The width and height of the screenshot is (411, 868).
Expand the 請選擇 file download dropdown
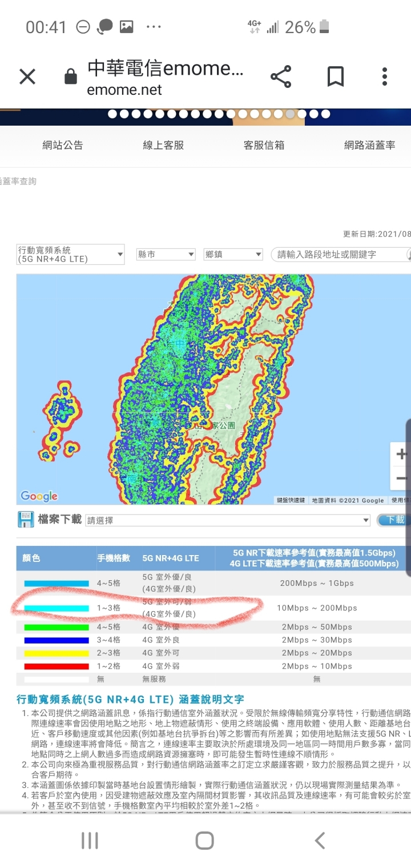(228, 520)
